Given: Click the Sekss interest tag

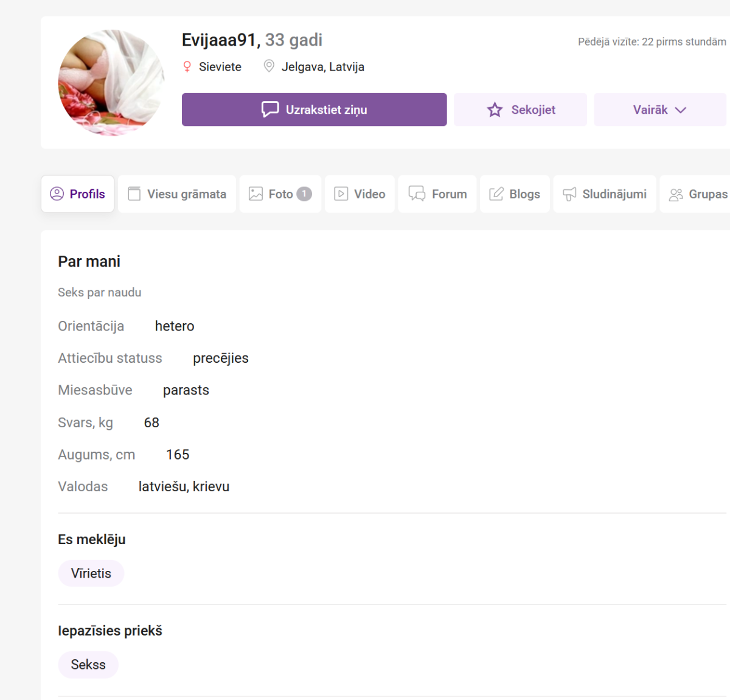Looking at the screenshot, I should [88, 665].
